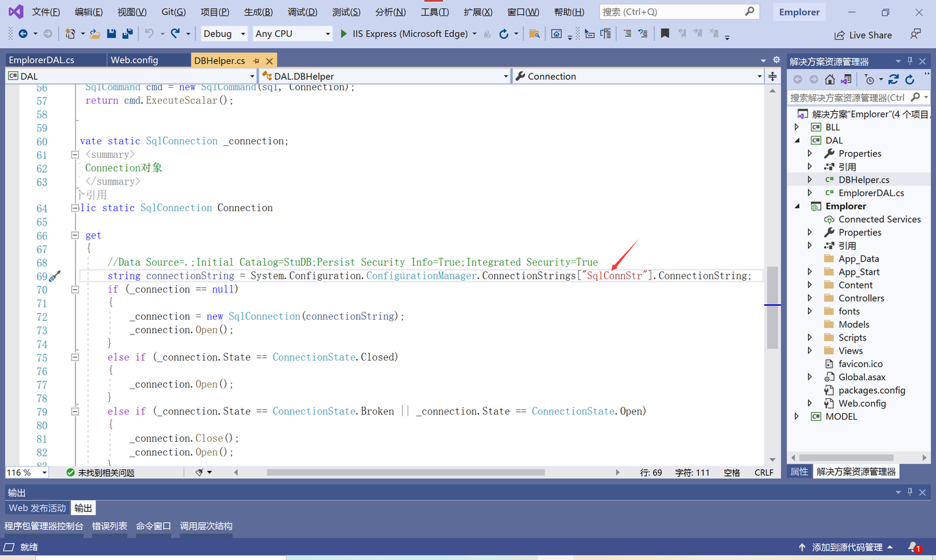Click the horizontal scrollbar thumb below the code
The width and height of the screenshot is (936, 560).
(405, 472)
